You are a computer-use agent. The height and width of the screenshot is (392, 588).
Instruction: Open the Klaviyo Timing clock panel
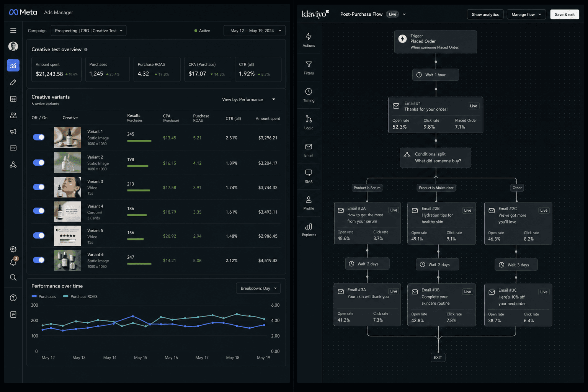tap(309, 95)
